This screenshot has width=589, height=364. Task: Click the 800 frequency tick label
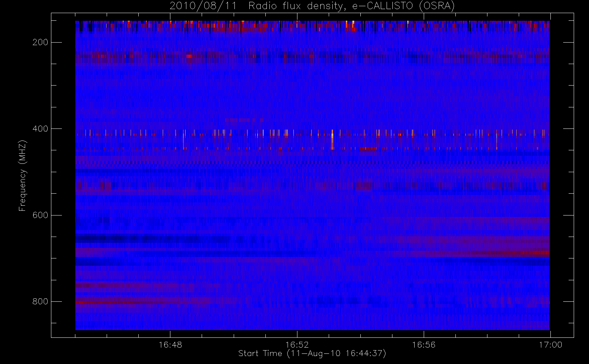tap(40, 301)
